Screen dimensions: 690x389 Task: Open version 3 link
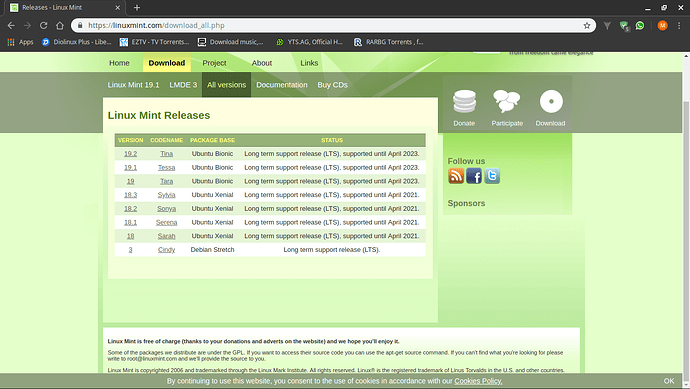pos(130,250)
